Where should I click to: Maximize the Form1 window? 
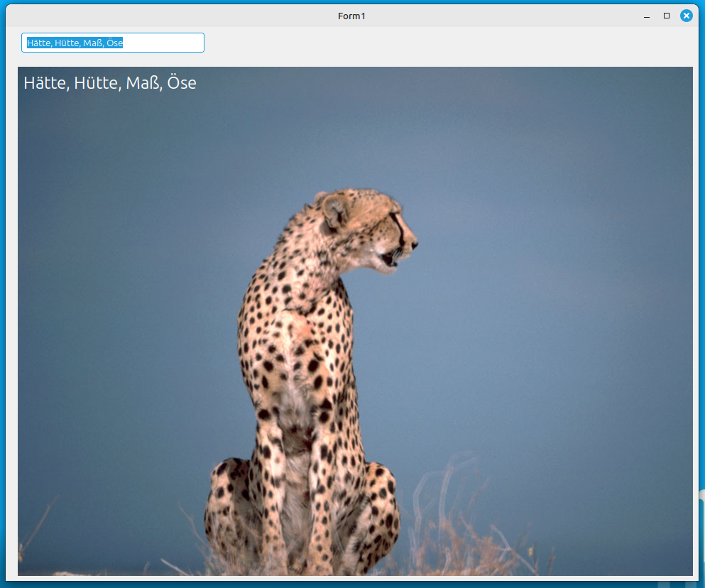click(667, 16)
